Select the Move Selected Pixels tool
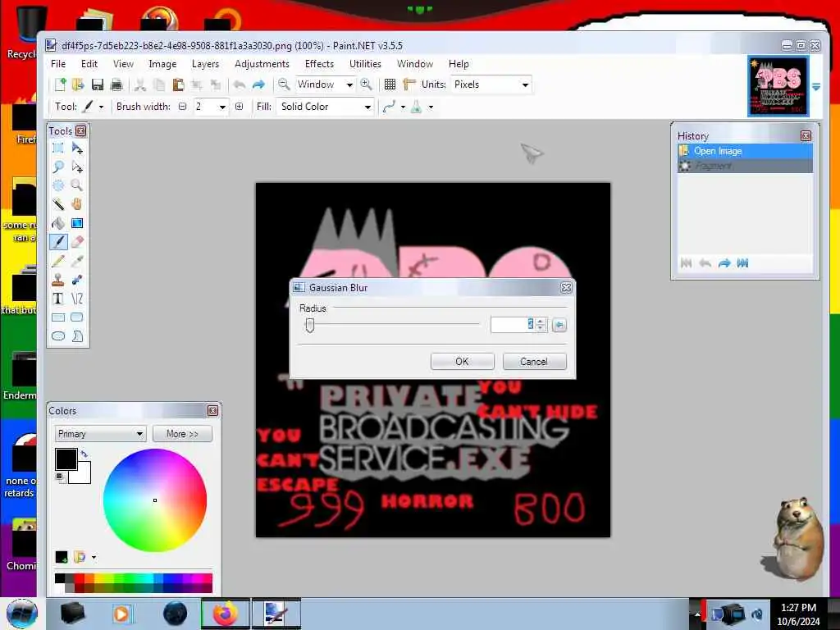This screenshot has height=630, width=840. point(77,148)
